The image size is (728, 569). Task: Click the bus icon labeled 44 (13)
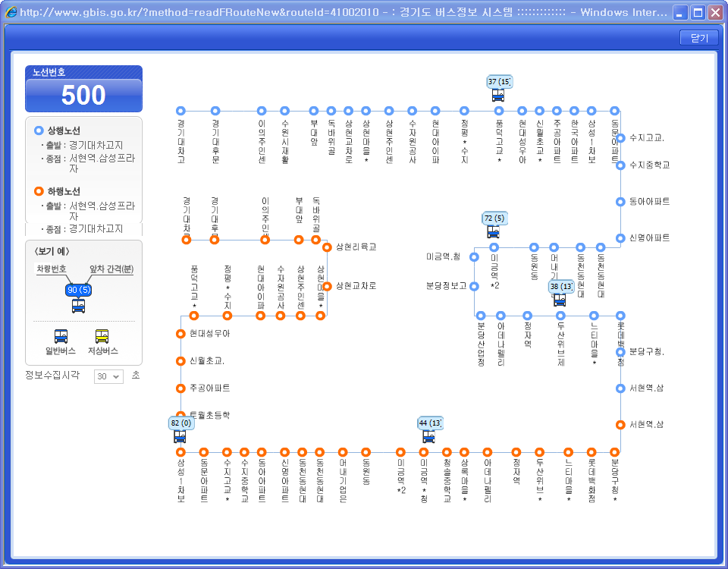coord(428,437)
